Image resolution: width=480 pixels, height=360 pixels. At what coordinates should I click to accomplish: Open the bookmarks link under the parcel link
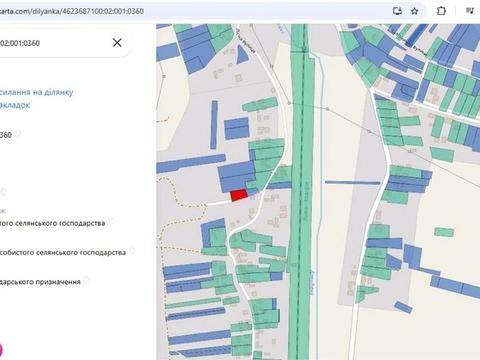[x=15, y=105]
